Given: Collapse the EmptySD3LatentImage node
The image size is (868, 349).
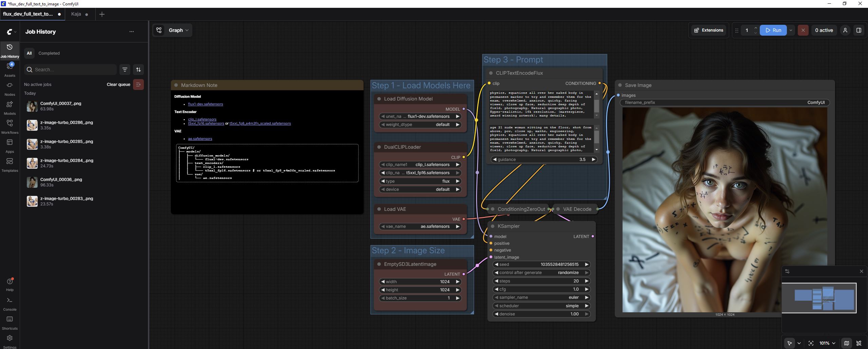Looking at the screenshot, I should 379,264.
